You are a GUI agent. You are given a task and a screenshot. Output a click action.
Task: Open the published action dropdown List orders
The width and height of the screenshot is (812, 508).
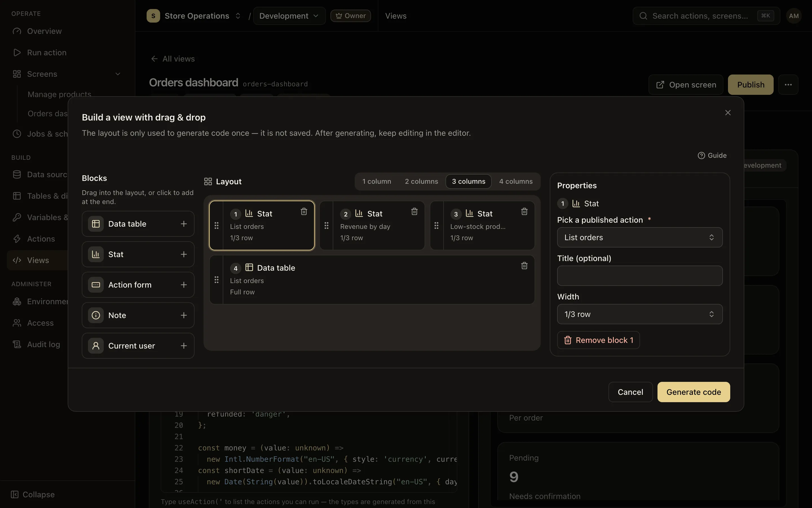pos(639,238)
